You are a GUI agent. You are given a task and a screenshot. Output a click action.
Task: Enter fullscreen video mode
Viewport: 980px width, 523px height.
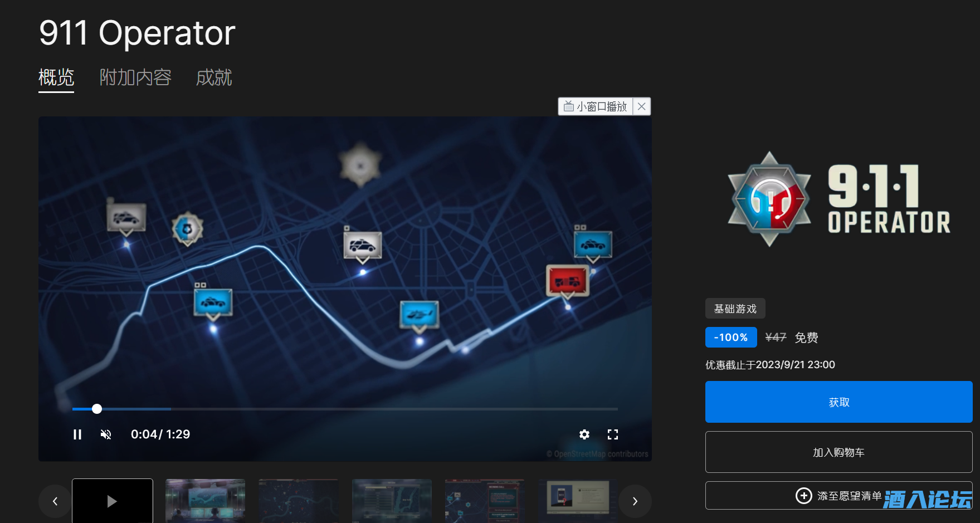(613, 434)
